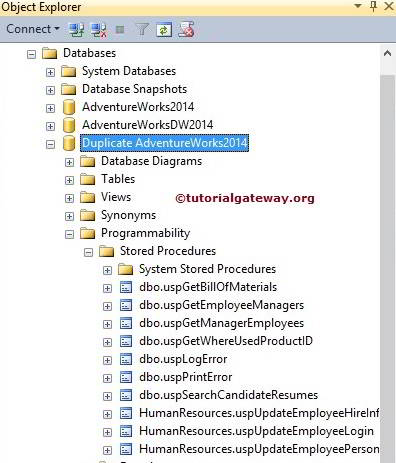This screenshot has height=463, width=396.
Task: Click the Database Snapshots folder icon
Action: [69, 89]
